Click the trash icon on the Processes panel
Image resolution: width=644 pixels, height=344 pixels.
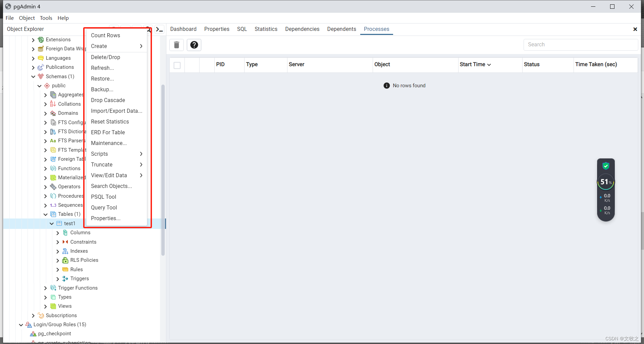pos(176,45)
